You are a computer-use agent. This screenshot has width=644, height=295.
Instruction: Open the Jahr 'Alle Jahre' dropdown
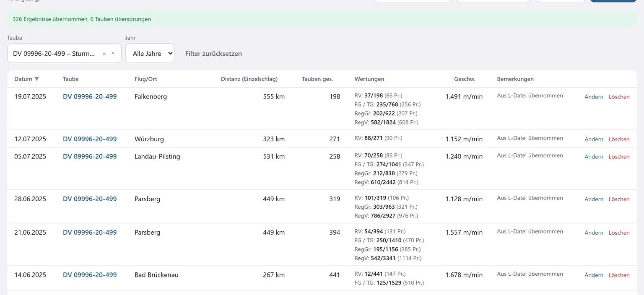coord(150,53)
